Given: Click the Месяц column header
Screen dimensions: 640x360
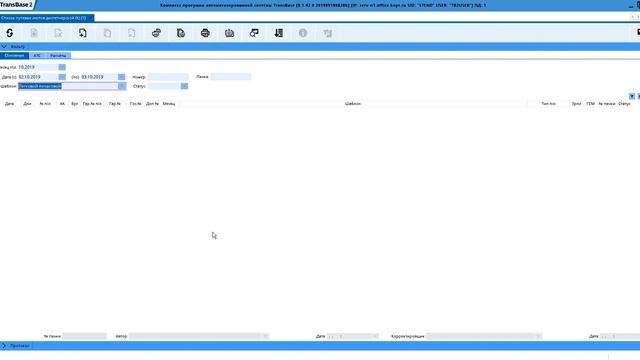Looking at the screenshot, I should [x=169, y=104].
